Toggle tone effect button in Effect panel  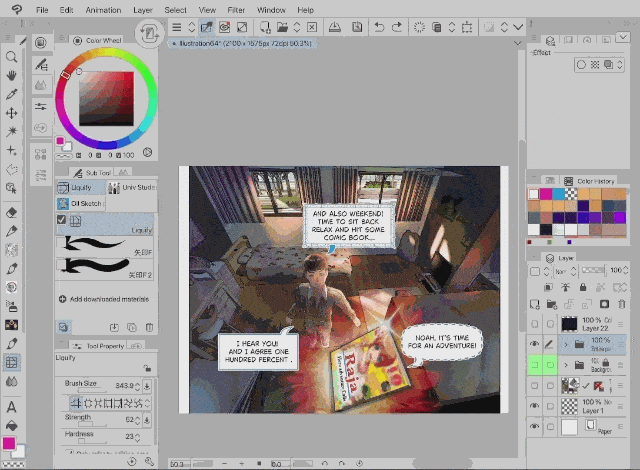595,64
